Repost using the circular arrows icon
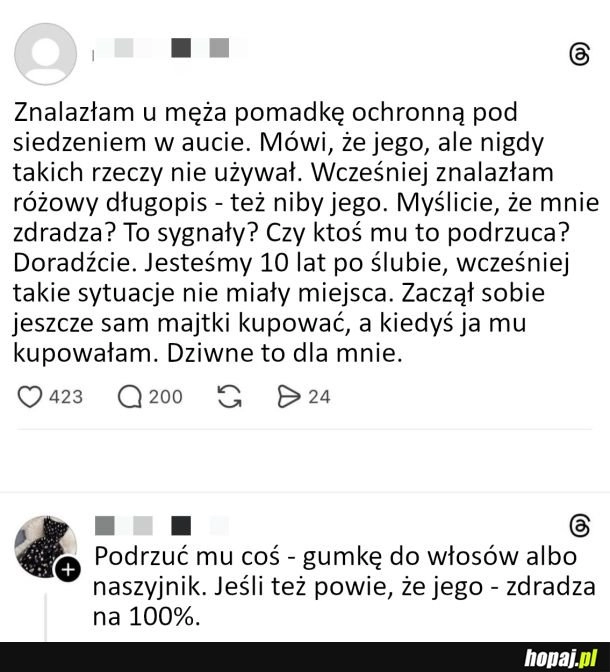The image size is (610, 672). (229, 397)
